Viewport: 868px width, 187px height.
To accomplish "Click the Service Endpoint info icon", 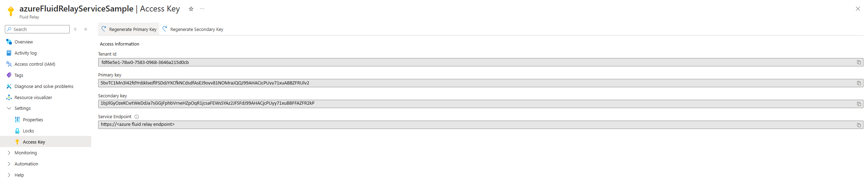I will pyautogui.click(x=137, y=117).
